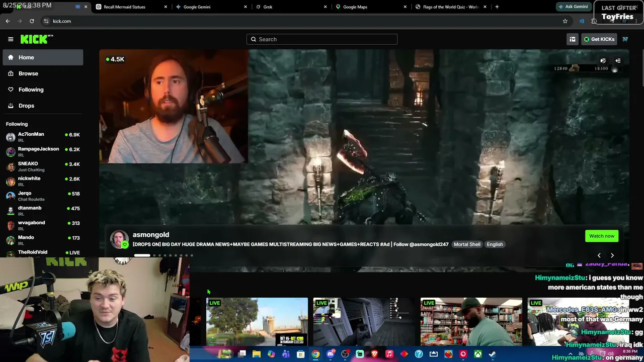Click the theatre mode icon on featured stream

[618, 61]
